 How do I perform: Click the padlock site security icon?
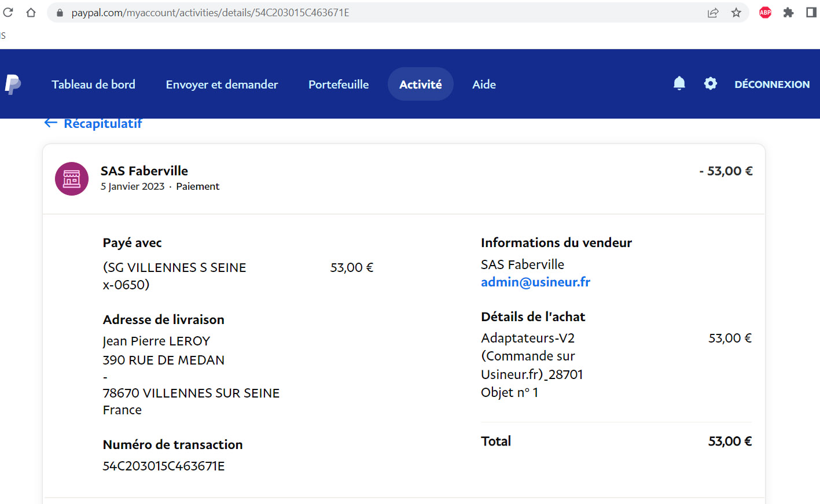tap(60, 13)
